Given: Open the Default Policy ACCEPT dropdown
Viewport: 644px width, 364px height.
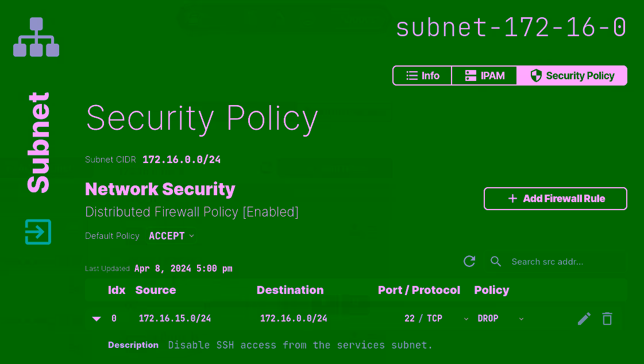Looking at the screenshot, I should (171, 235).
